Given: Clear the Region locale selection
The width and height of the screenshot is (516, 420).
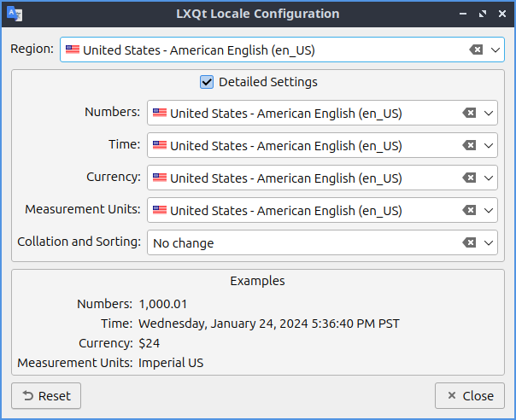Looking at the screenshot, I should coord(476,50).
